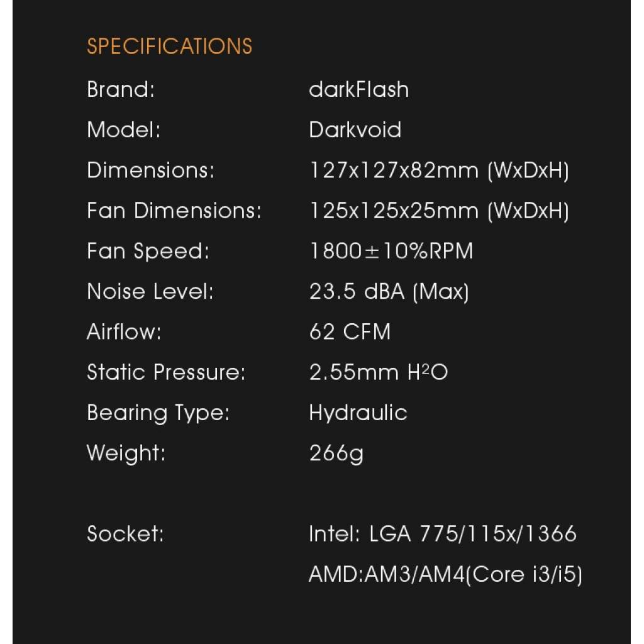Click the SPECIFICATIONS heading
Screen dimensions: 644x644
(x=170, y=46)
